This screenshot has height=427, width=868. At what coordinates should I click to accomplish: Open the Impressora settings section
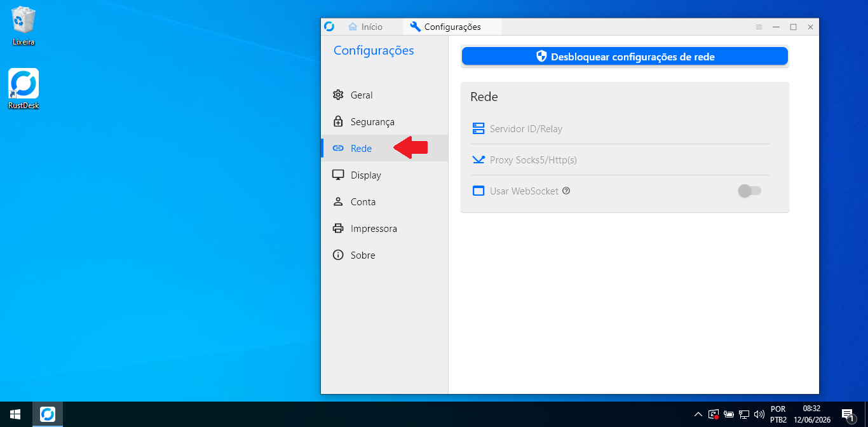tap(384, 228)
